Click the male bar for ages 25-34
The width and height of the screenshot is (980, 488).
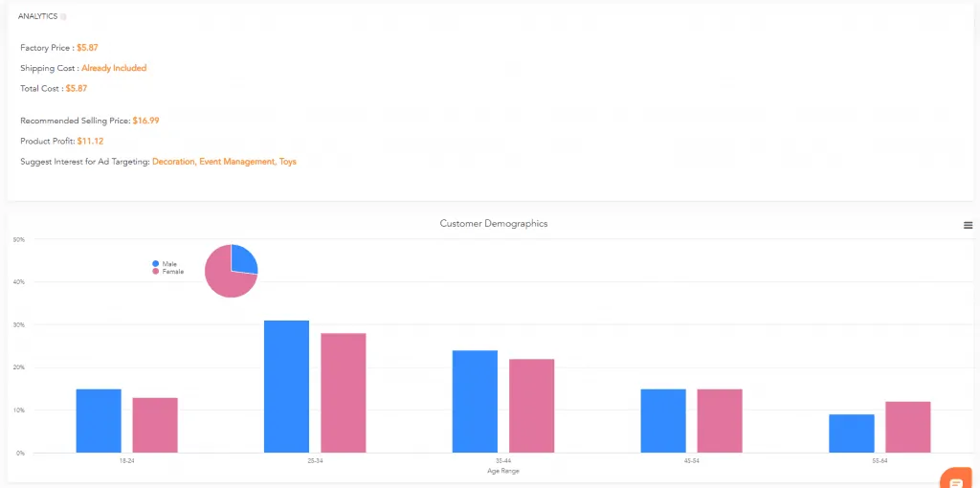pyautogui.click(x=286, y=386)
